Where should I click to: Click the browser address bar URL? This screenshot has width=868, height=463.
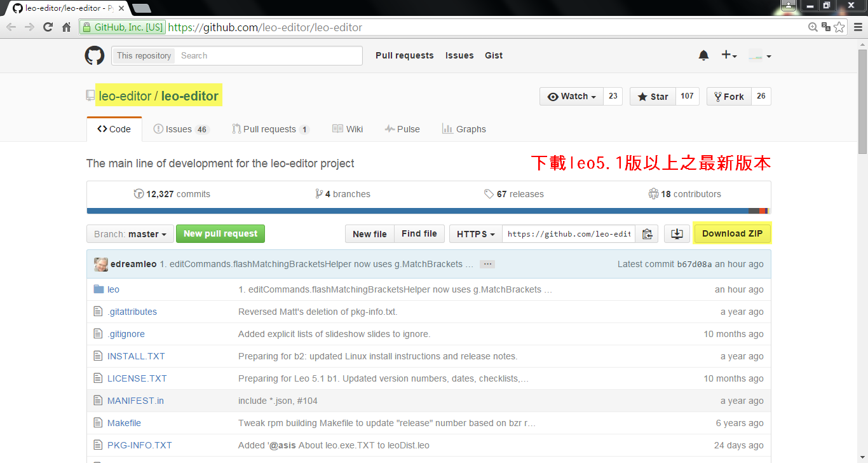pos(265,27)
